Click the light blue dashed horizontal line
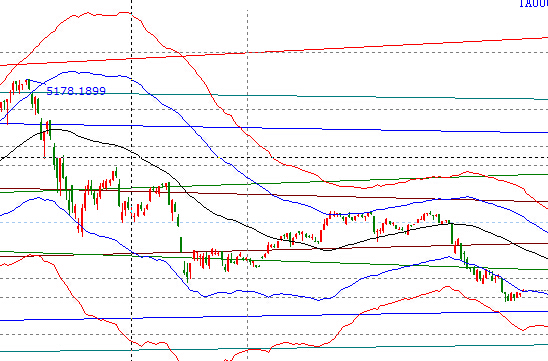 click(274, 222)
